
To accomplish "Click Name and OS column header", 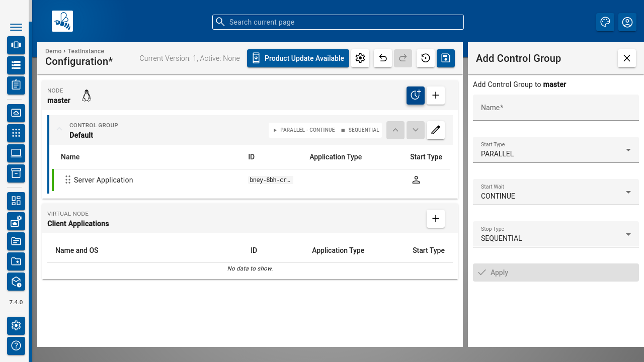I will [x=77, y=250].
